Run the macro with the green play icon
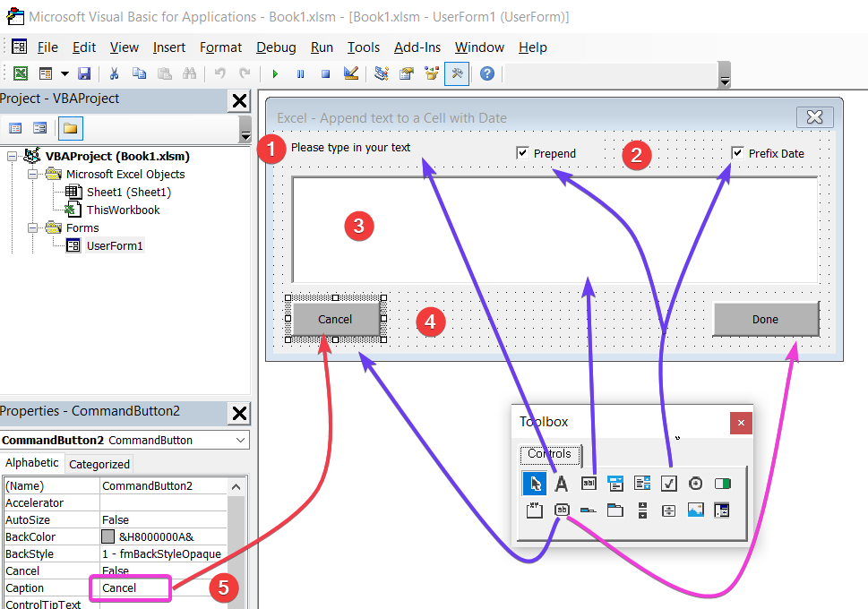 [275, 73]
